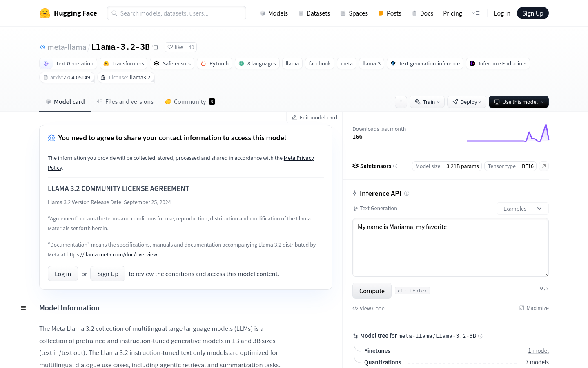Click Log in inside license box

tap(63, 274)
